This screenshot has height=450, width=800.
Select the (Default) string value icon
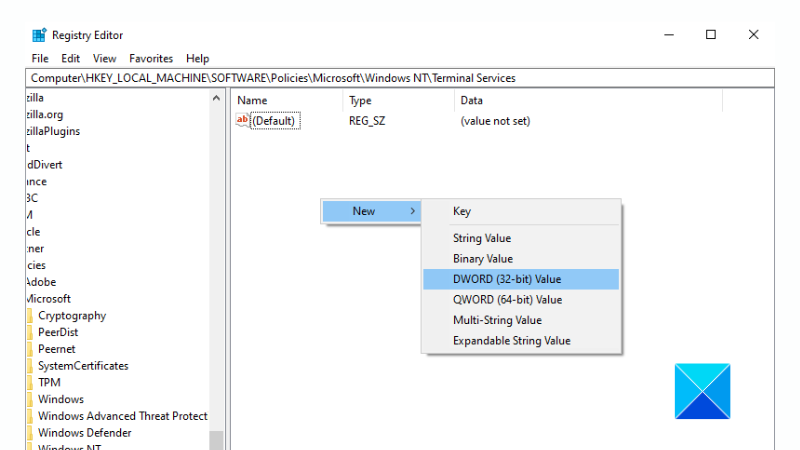pos(242,120)
